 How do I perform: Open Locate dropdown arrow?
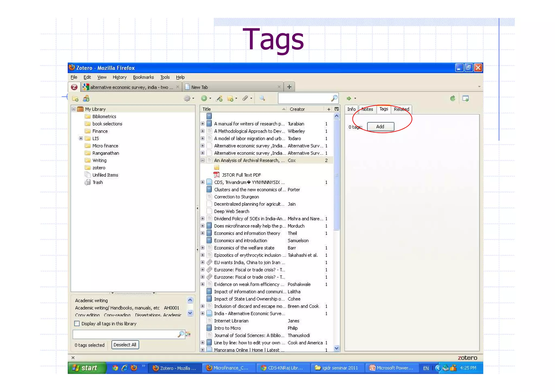(x=355, y=99)
